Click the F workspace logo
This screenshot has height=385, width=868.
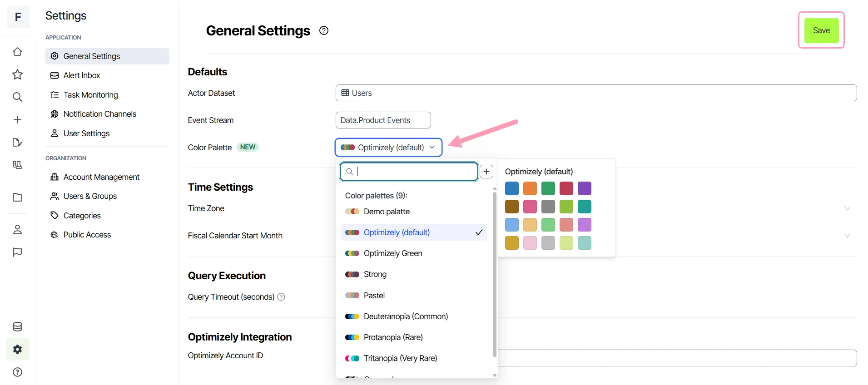(18, 17)
